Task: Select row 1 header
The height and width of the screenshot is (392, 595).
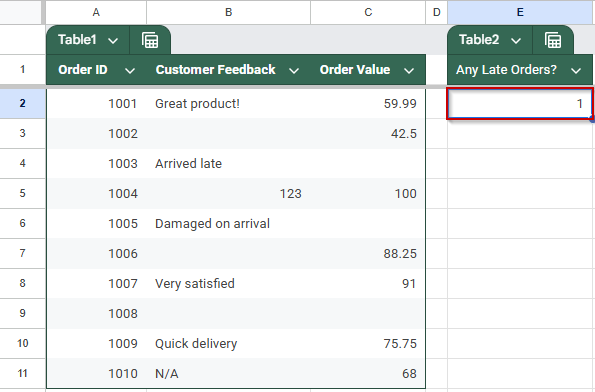Action: tap(22, 69)
